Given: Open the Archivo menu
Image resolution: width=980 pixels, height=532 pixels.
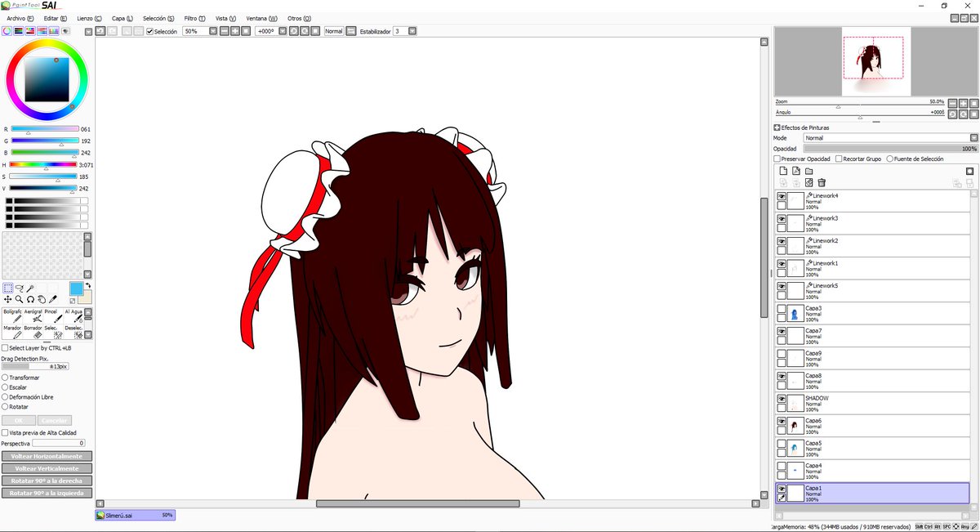Looking at the screenshot, I should 20,18.
